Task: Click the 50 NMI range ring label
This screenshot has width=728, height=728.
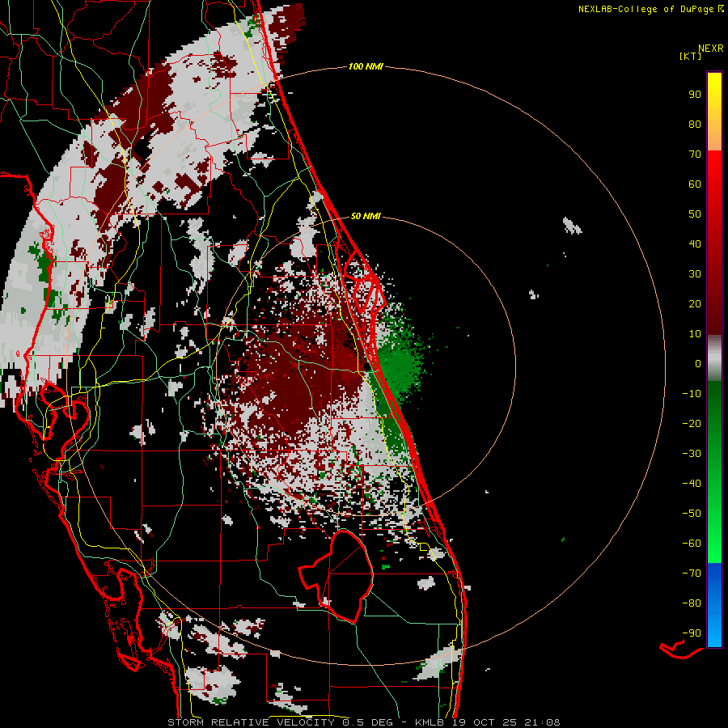Action: 366,216
